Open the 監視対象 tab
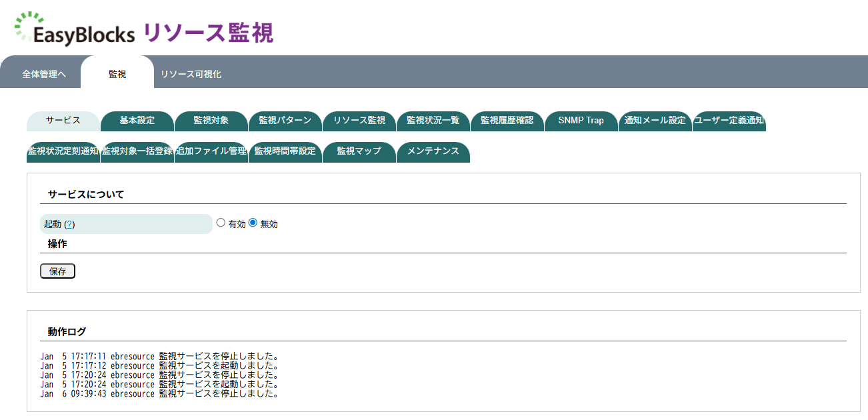The height and width of the screenshot is (420, 868). 211,121
